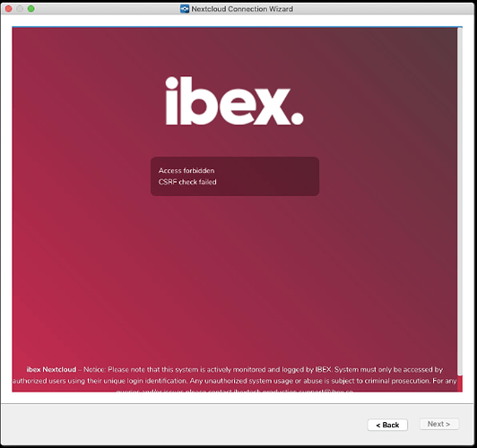
Task: Click the blue loading bar above the page
Action: tap(237, 27)
